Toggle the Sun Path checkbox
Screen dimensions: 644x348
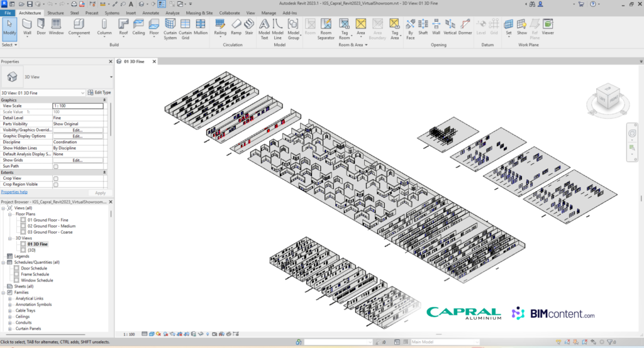point(56,166)
